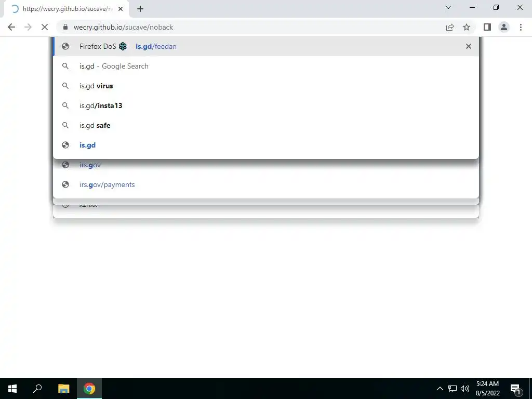The width and height of the screenshot is (532, 399).
Task: Bookmark this tab with star icon
Action: [467, 27]
